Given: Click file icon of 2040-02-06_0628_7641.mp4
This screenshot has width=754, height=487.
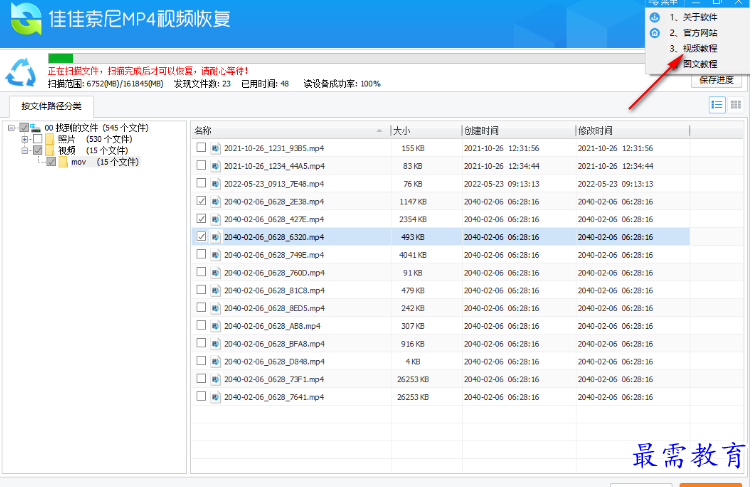Looking at the screenshot, I should pos(215,397).
